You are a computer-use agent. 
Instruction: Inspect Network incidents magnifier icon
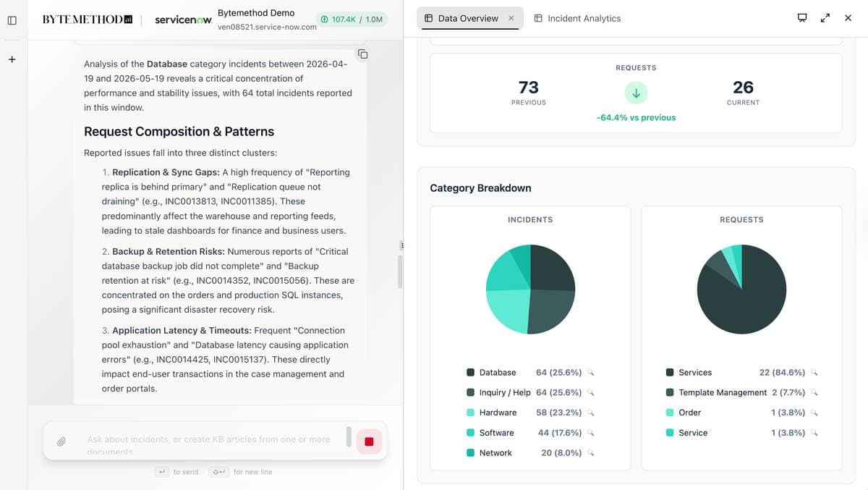590,453
